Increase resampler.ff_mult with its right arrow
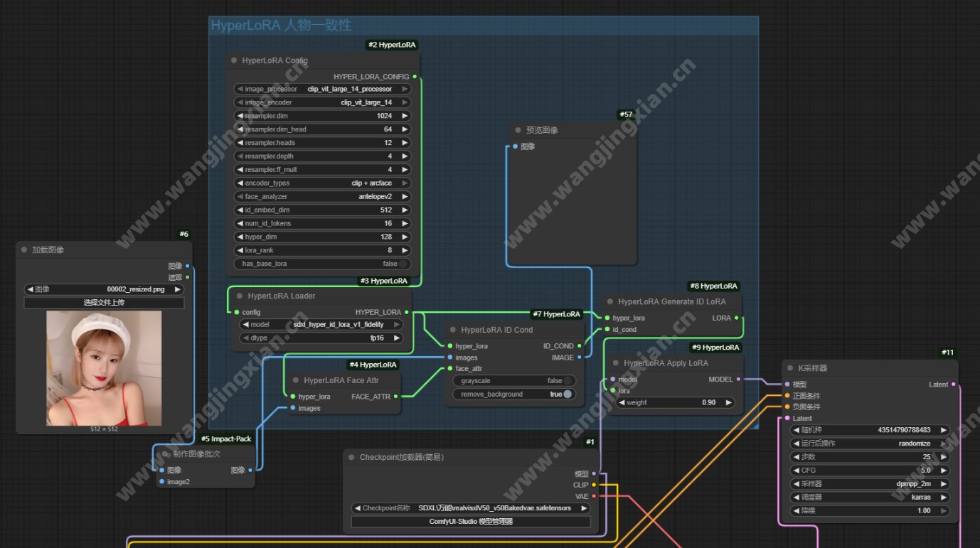980x548 pixels. 405,170
